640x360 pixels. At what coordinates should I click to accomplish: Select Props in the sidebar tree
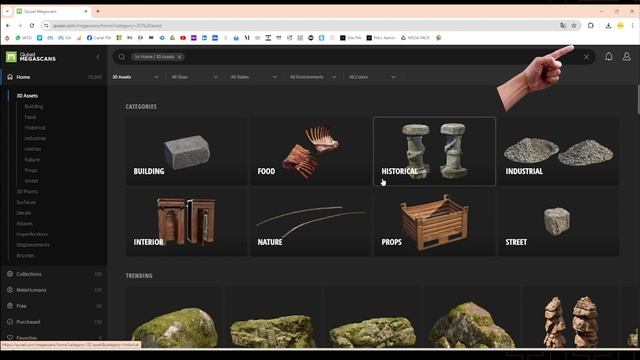[31, 170]
